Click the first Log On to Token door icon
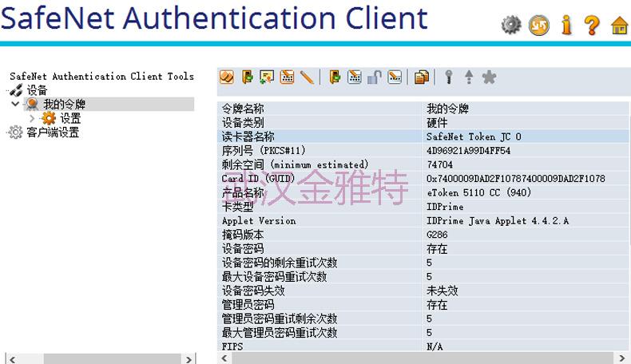631x364 pixels. pos(247,77)
